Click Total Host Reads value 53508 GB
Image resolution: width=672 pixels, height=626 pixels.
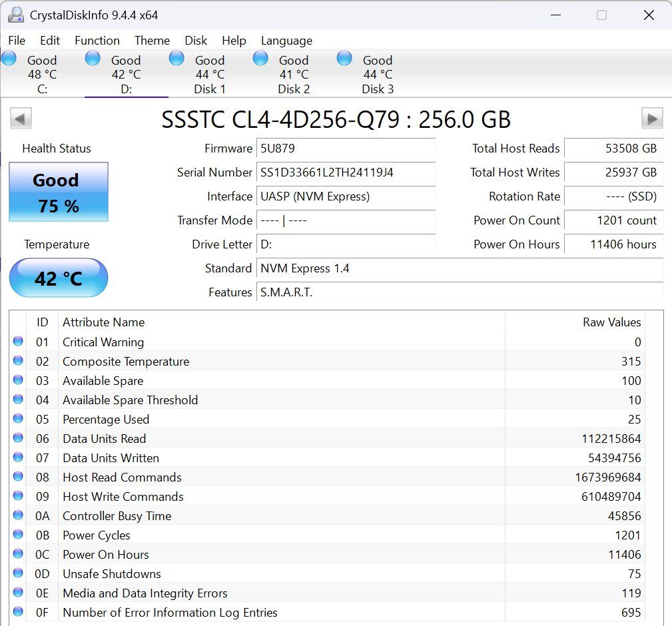tap(613, 149)
